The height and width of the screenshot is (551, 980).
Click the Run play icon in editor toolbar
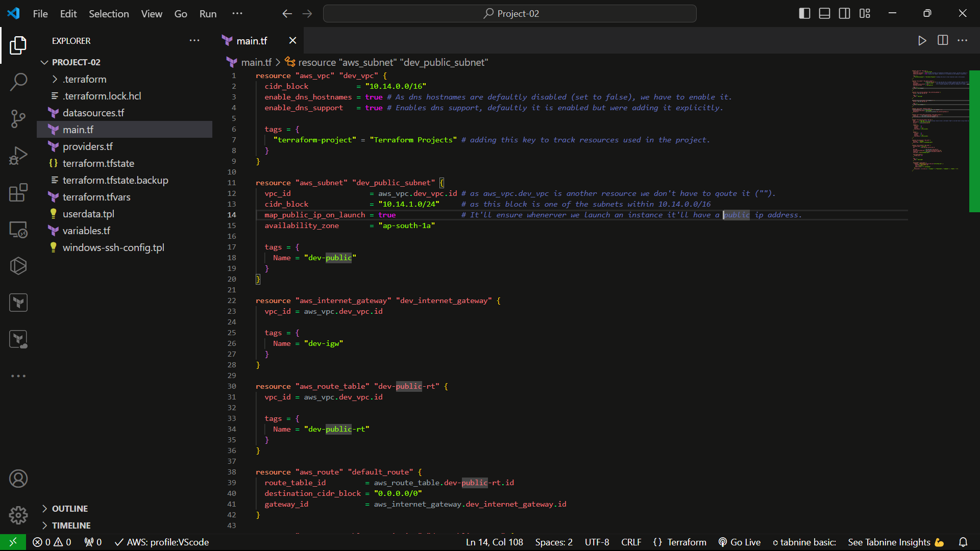[922, 41]
